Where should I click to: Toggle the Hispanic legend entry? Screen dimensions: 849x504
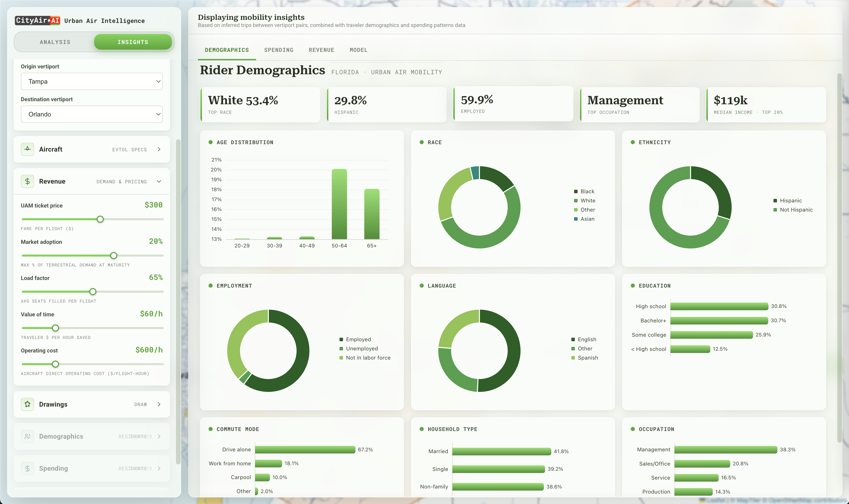click(x=787, y=201)
